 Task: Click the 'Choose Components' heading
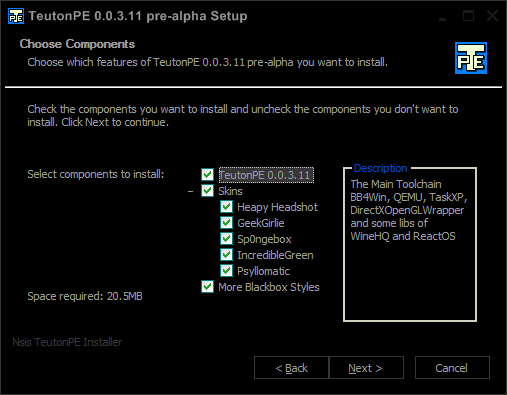tap(77, 44)
